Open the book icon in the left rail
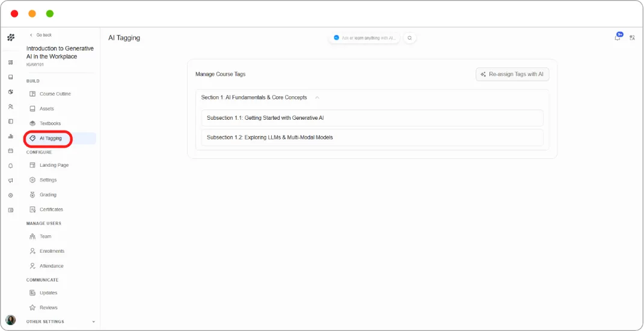This screenshot has height=331, width=644. (x=11, y=77)
